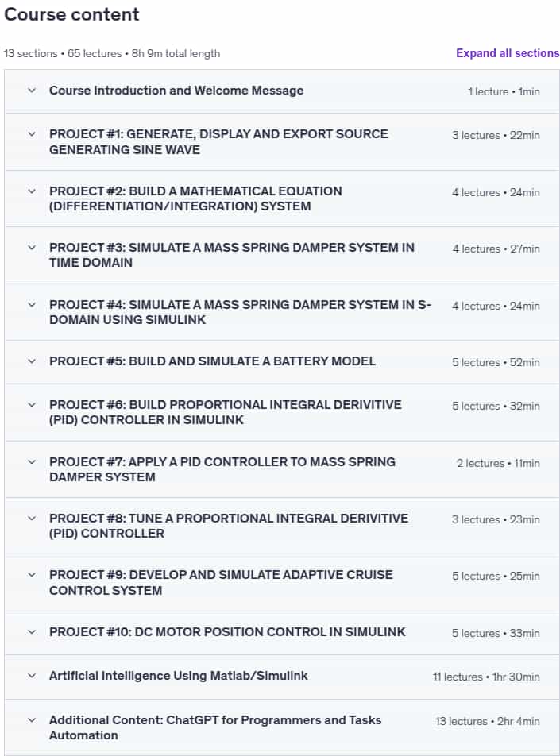Open chevron for PROJECT #10 DC motor section
The width and height of the screenshot is (560, 756).
(x=32, y=631)
